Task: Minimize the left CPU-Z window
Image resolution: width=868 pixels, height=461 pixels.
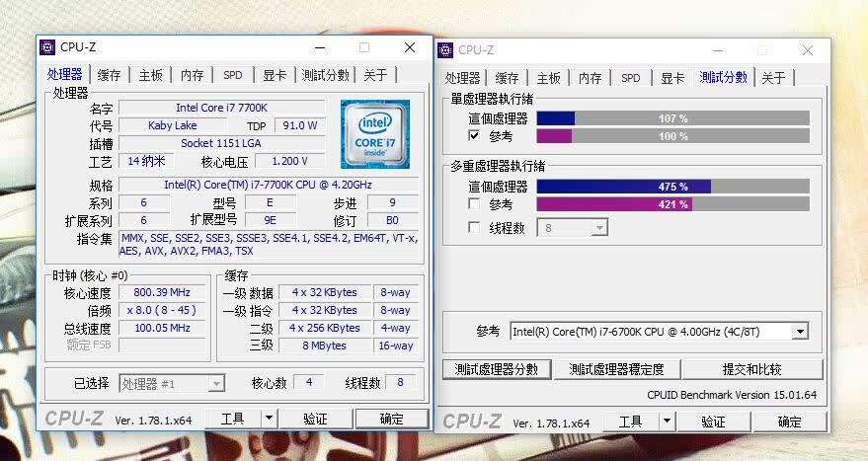Action: tap(320, 48)
